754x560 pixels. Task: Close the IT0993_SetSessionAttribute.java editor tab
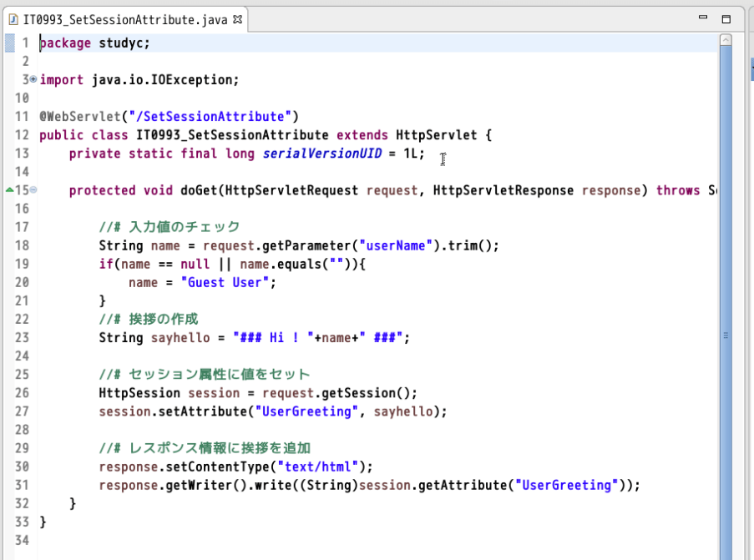[x=237, y=19]
